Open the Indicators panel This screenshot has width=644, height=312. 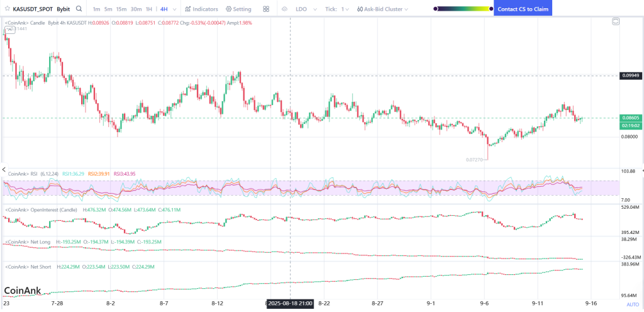point(202,9)
